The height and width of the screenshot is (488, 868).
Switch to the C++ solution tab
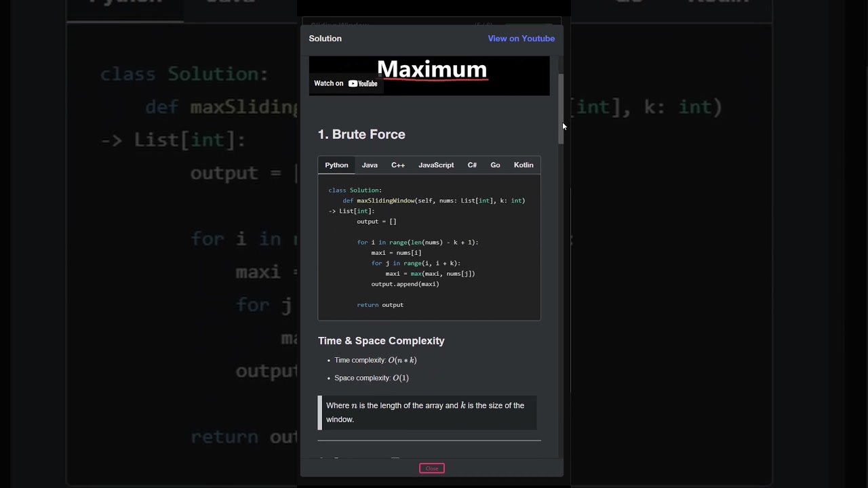click(398, 165)
